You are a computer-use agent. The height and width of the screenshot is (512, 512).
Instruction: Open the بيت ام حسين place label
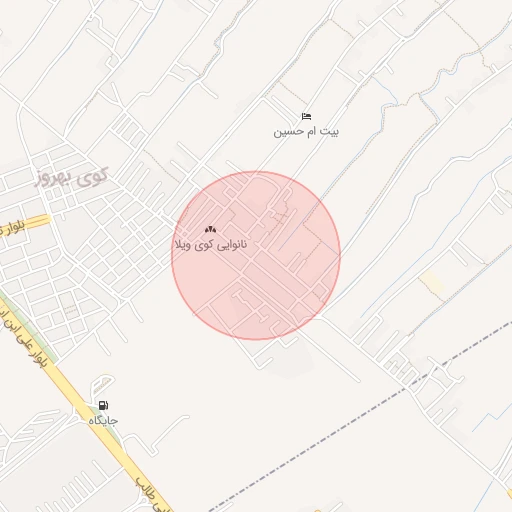pyautogui.click(x=306, y=132)
